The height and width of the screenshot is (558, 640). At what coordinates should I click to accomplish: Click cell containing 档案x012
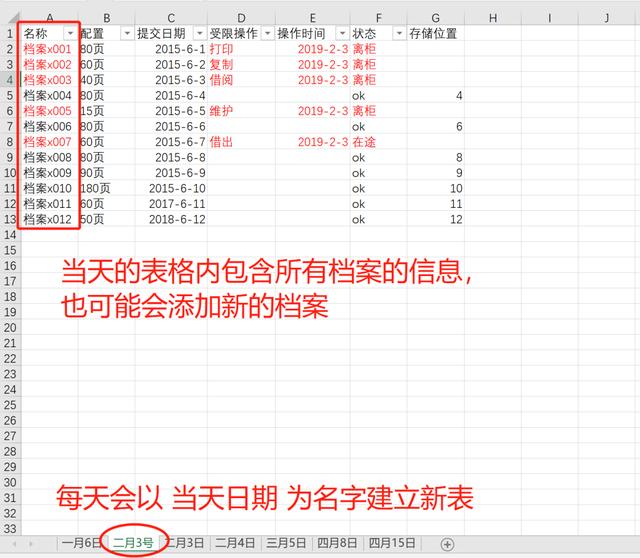pos(49,220)
